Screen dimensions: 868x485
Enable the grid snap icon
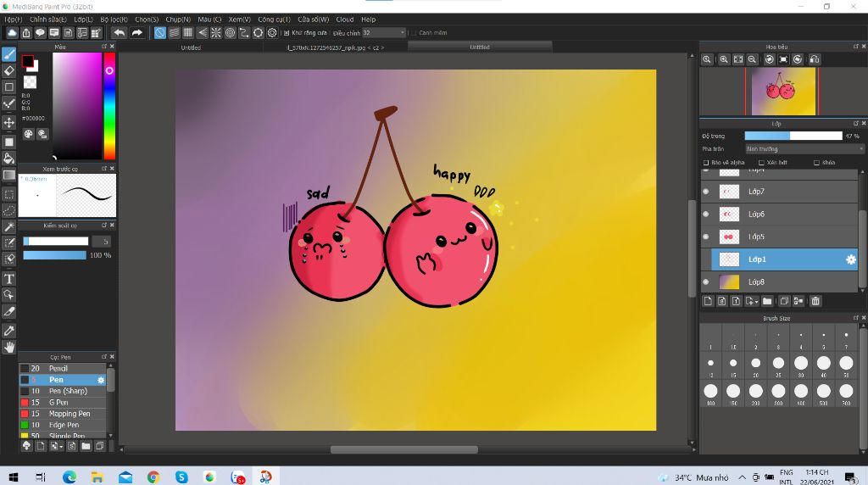click(188, 33)
